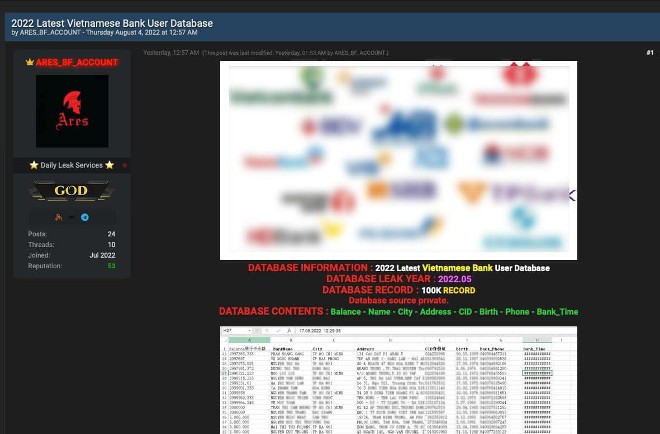Open the #1 post permalink
660x434 pixels.
pyautogui.click(x=650, y=53)
